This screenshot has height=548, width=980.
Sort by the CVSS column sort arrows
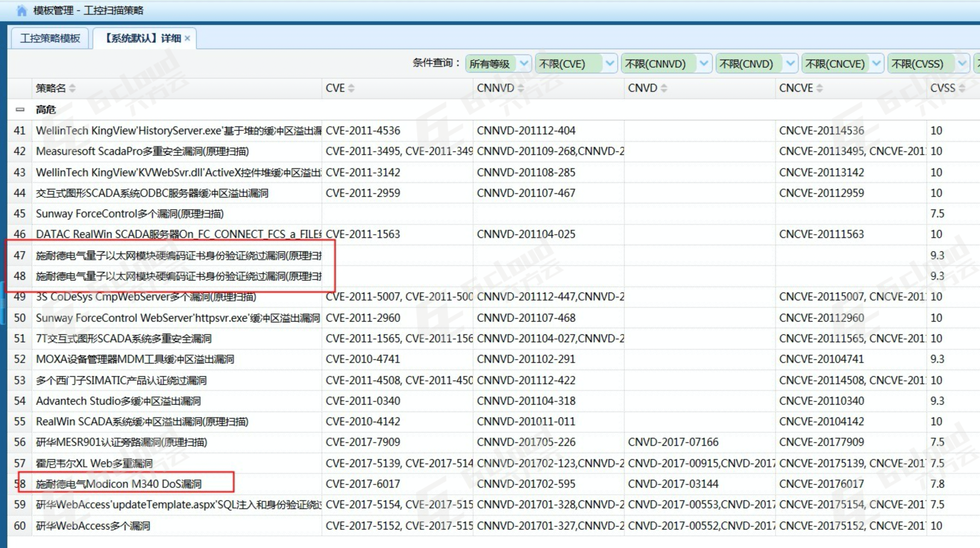click(x=962, y=89)
